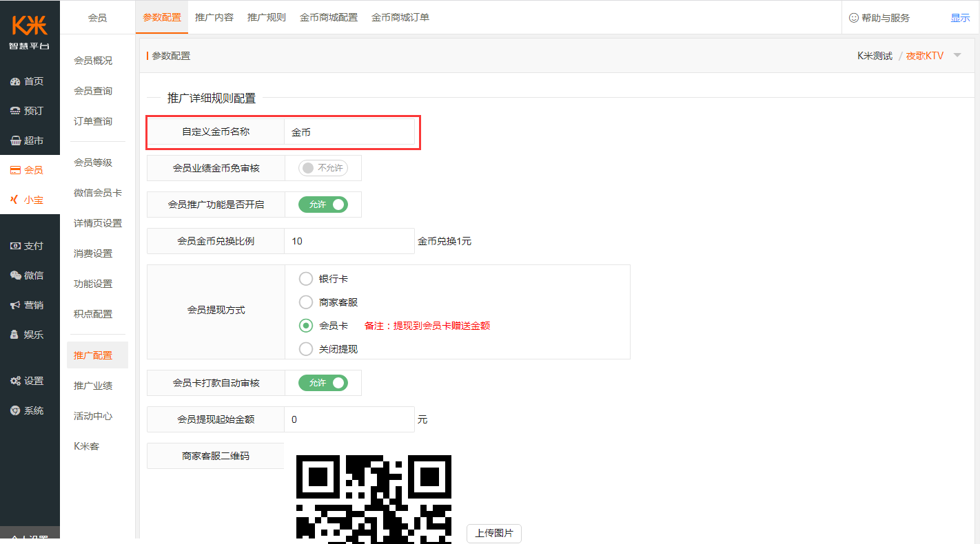Click the smiley icon beside 帮助与服务
The image size is (980, 544).
(854, 18)
